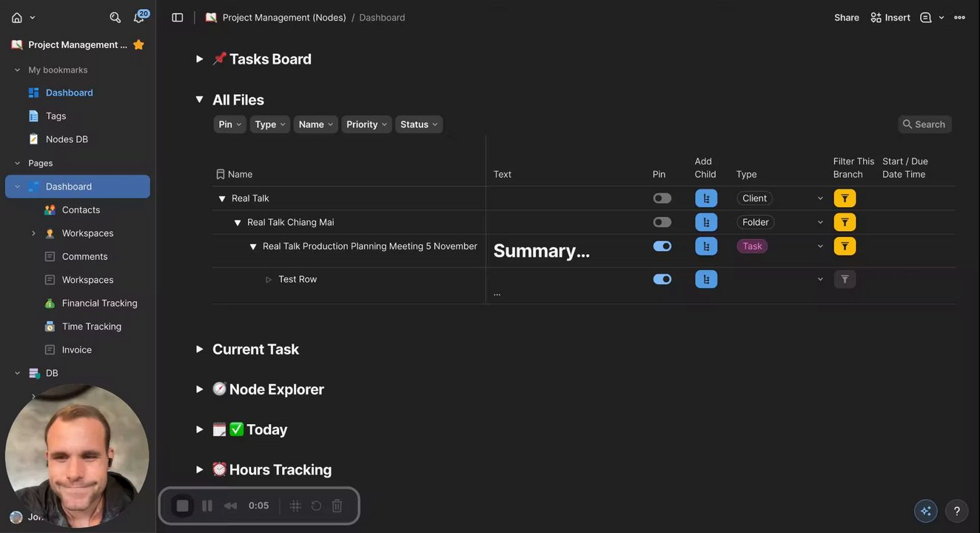Click the table Search field
This screenshot has width=980, height=533.
[924, 124]
